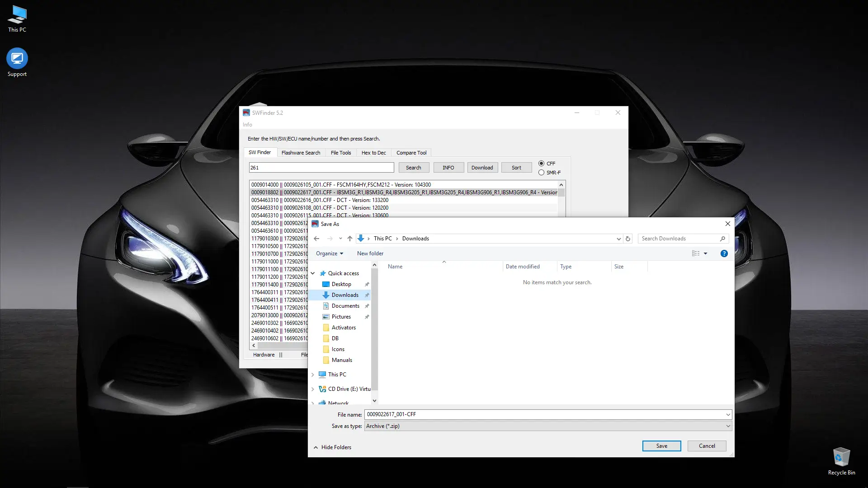868x488 pixels.
Task: Select the CFF radio button
Action: pos(541,164)
